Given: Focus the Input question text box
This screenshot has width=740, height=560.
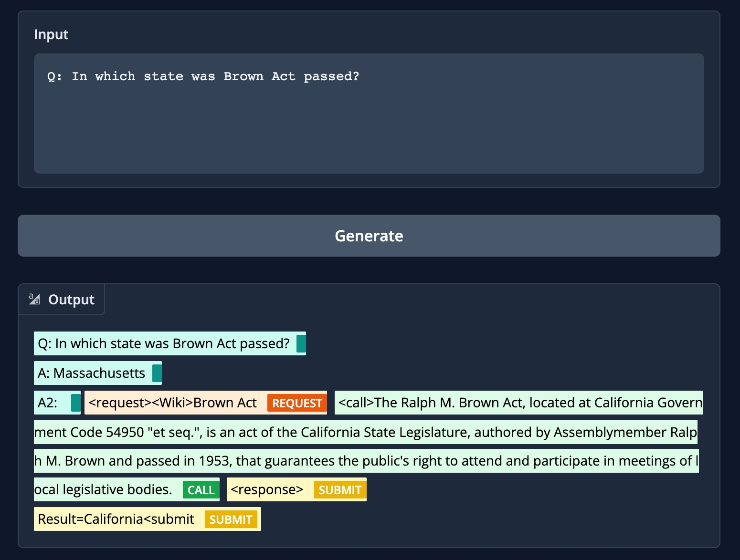Looking at the screenshot, I should point(369,114).
